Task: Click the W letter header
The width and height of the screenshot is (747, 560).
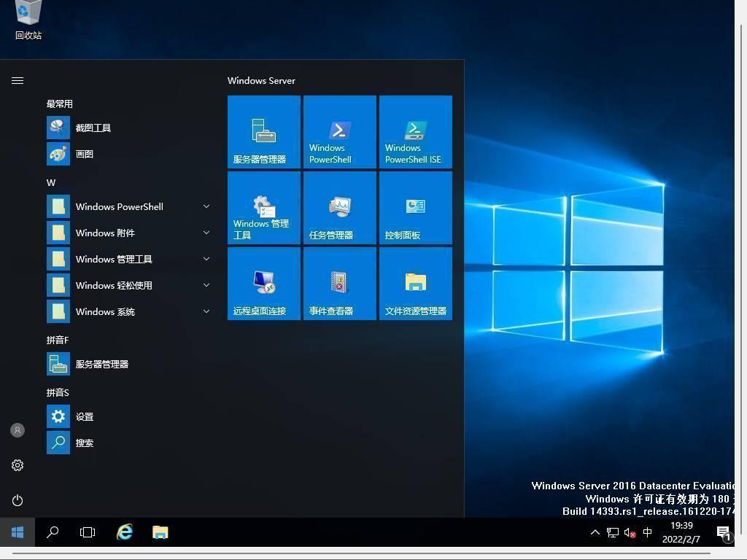Action: click(x=51, y=182)
